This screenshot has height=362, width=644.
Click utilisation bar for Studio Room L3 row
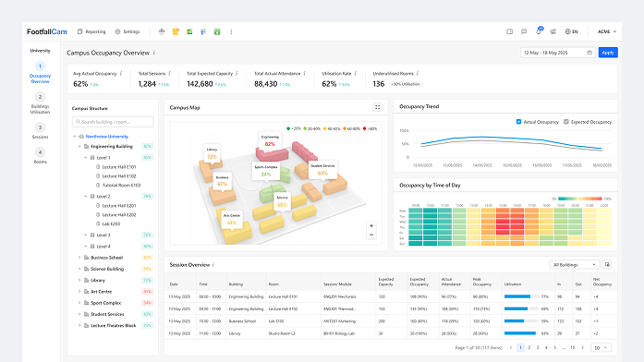(521, 333)
